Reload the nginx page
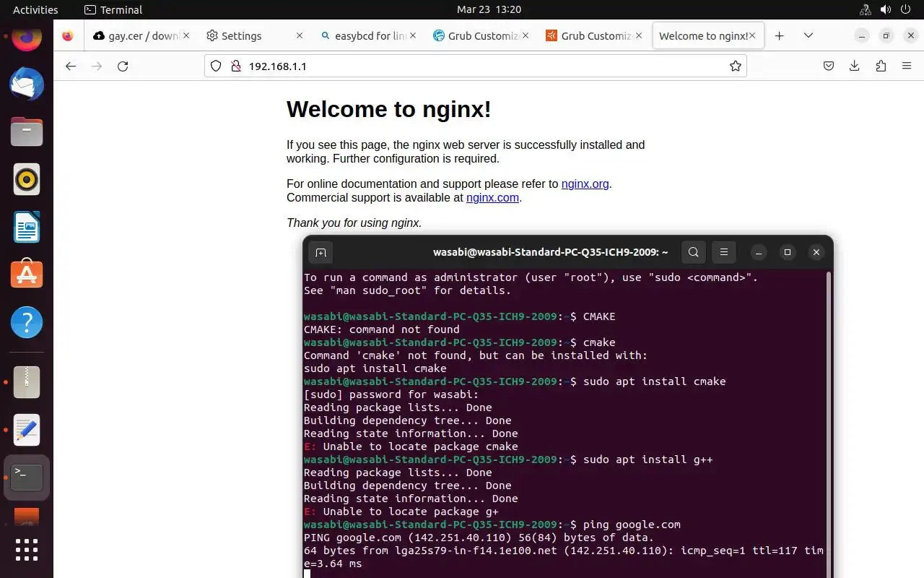This screenshot has height=578, width=924. click(123, 66)
